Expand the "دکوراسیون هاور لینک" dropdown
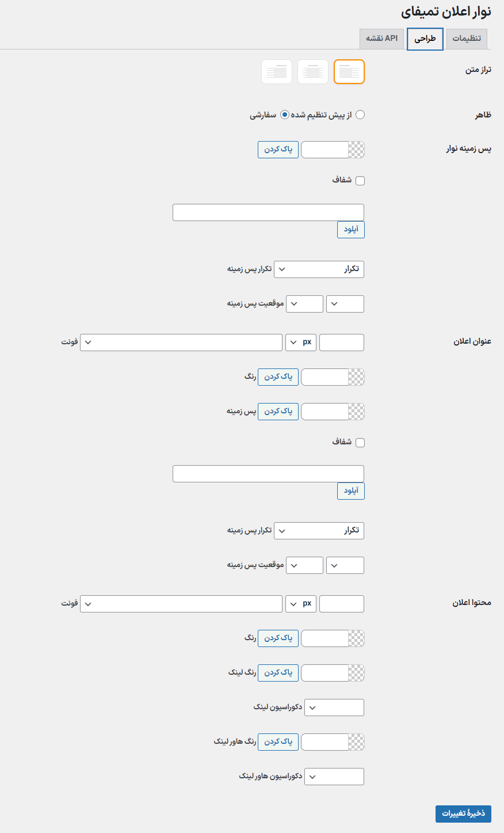The image size is (504, 833). 334,777
